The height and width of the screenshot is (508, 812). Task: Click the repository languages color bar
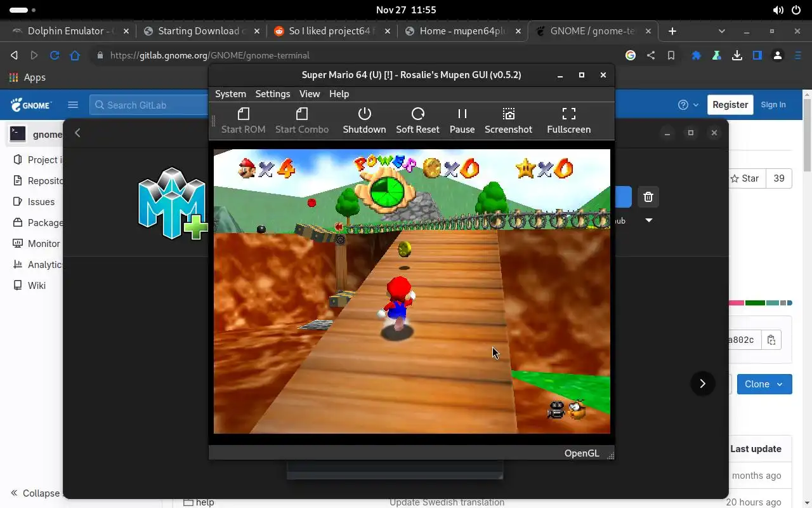click(760, 303)
